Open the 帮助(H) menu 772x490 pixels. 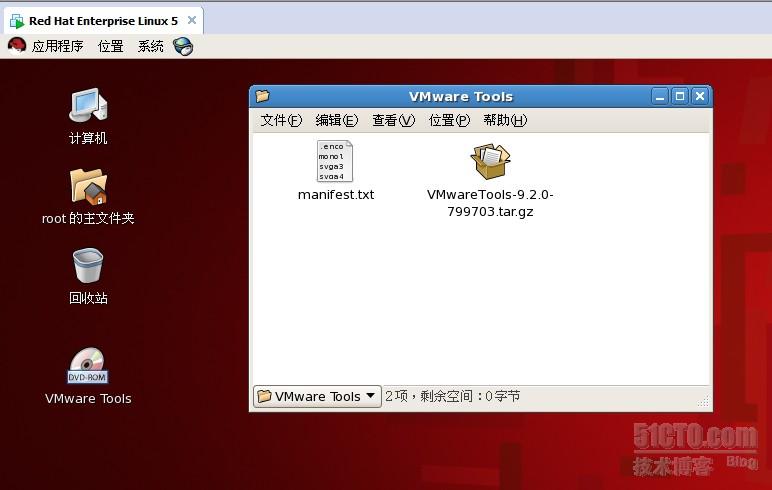tap(505, 120)
